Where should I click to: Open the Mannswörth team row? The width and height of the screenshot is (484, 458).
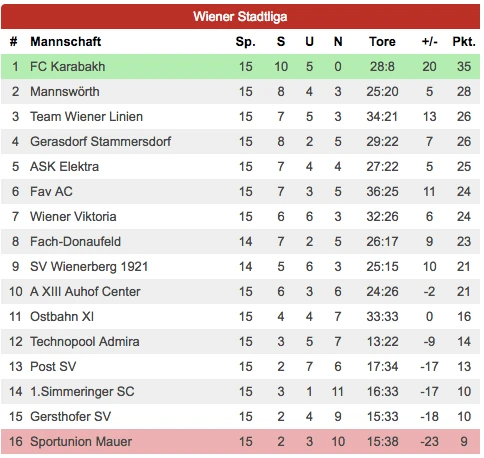(240, 91)
